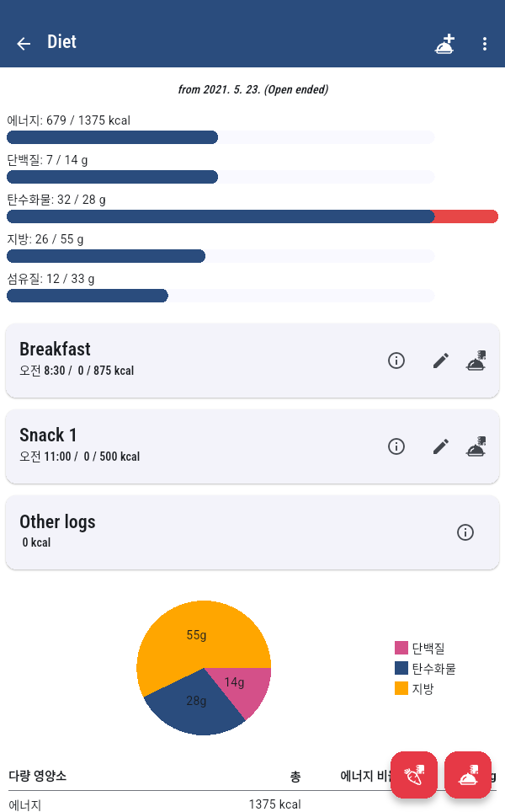Go back using the arrow icon
Viewport: 505px width, 812px height.
(24, 44)
